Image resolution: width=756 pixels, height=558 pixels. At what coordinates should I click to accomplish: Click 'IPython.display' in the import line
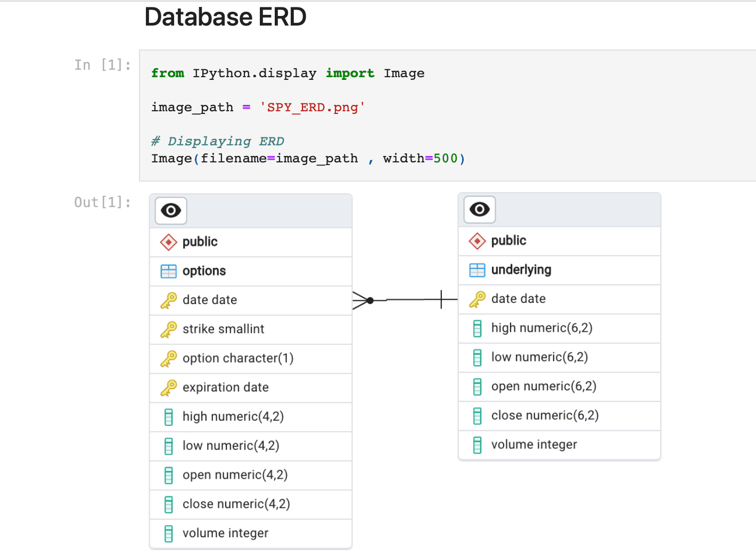[x=254, y=73]
